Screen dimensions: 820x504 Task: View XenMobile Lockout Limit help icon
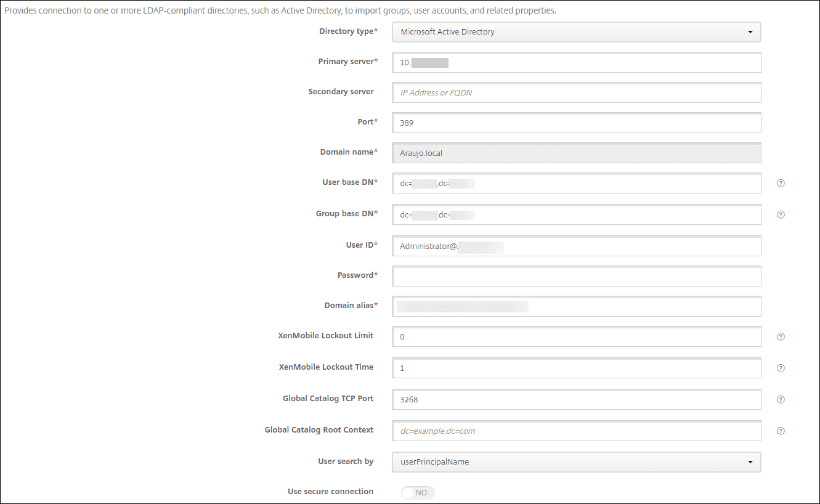pyautogui.click(x=781, y=336)
